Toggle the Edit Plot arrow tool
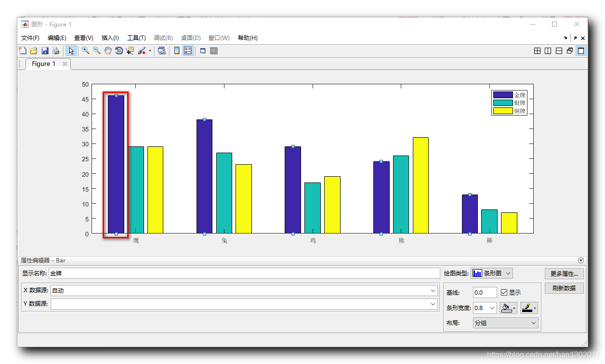This screenshot has height=364, width=605. tap(71, 51)
